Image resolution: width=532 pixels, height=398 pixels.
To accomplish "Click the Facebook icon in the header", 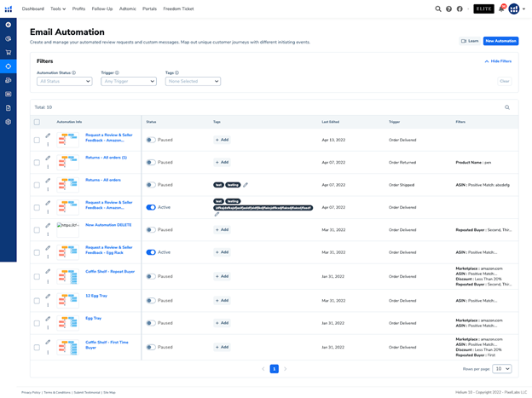I will (x=460, y=9).
